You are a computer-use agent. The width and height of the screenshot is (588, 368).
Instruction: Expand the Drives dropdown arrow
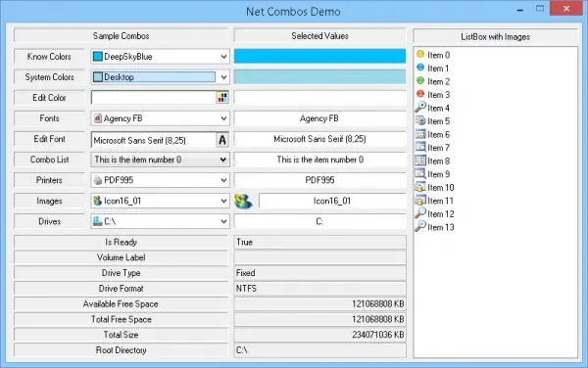point(223,221)
